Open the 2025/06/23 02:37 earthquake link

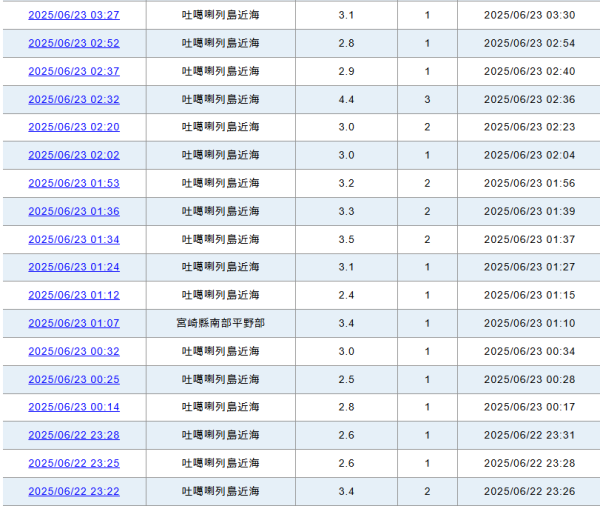(74, 71)
